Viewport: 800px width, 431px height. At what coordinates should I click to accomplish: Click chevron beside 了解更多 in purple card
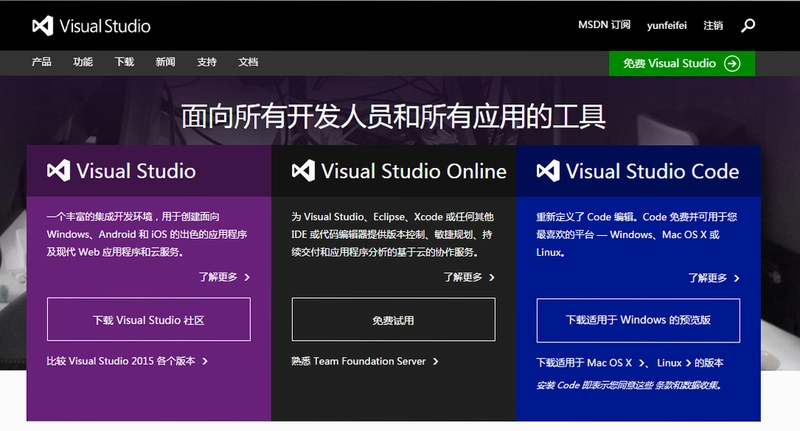pyautogui.click(x=247, y=277)
